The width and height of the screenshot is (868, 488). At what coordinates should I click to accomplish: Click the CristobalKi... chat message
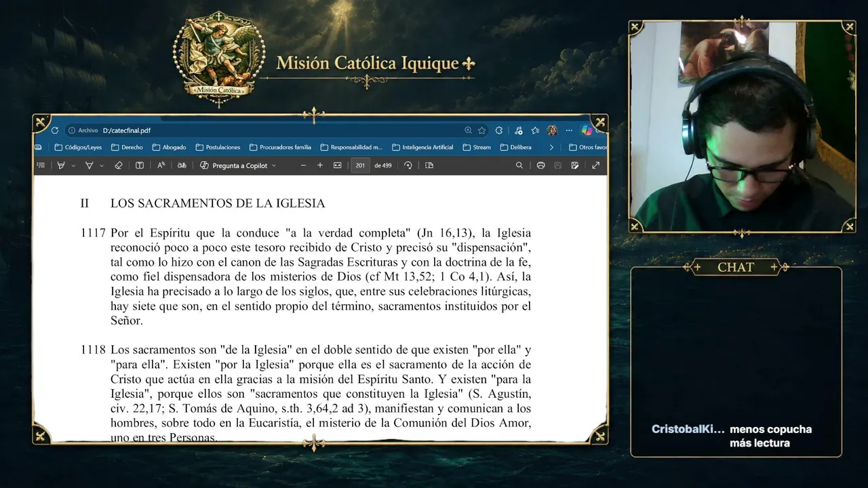tap(732, 436)
